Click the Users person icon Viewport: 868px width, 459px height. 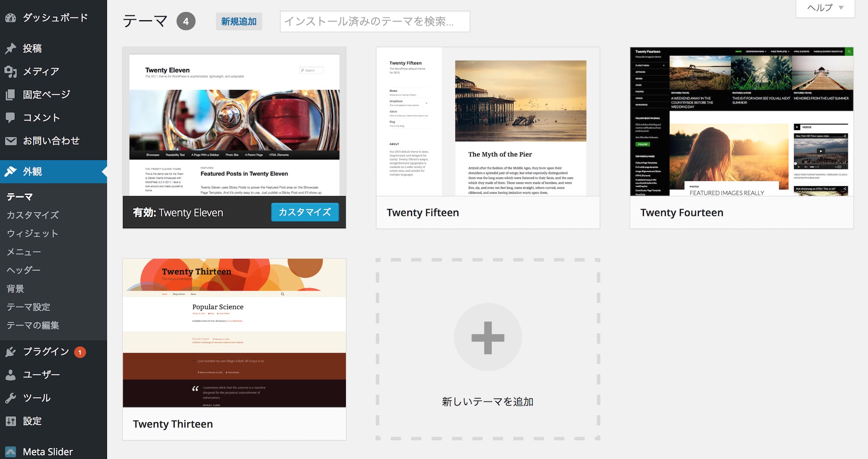point(10,375)
